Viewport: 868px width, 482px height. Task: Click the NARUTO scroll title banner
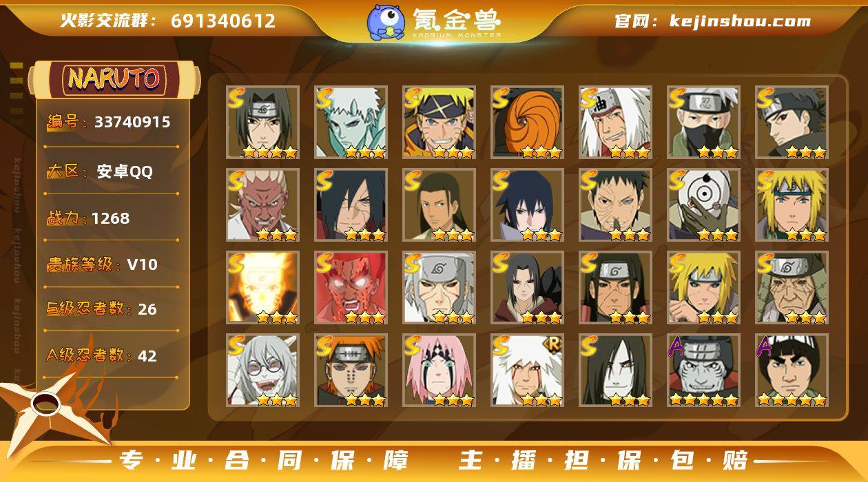[x=114, y=79]
